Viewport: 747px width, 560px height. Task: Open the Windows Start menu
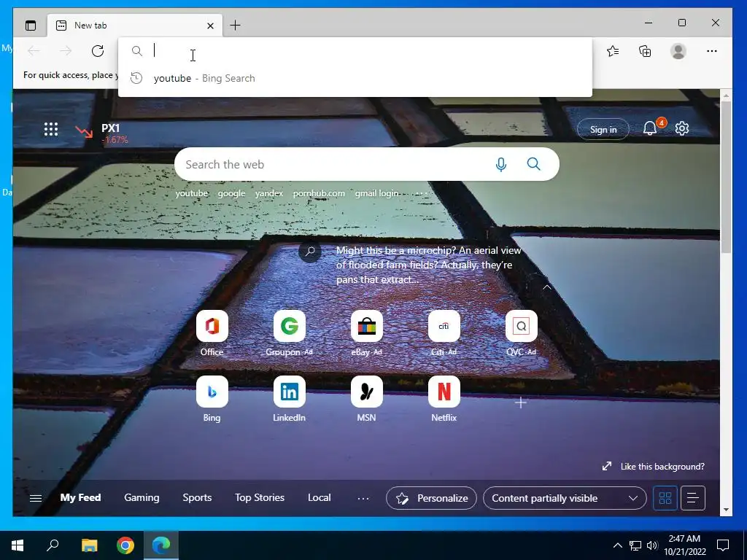coord(18,545)
